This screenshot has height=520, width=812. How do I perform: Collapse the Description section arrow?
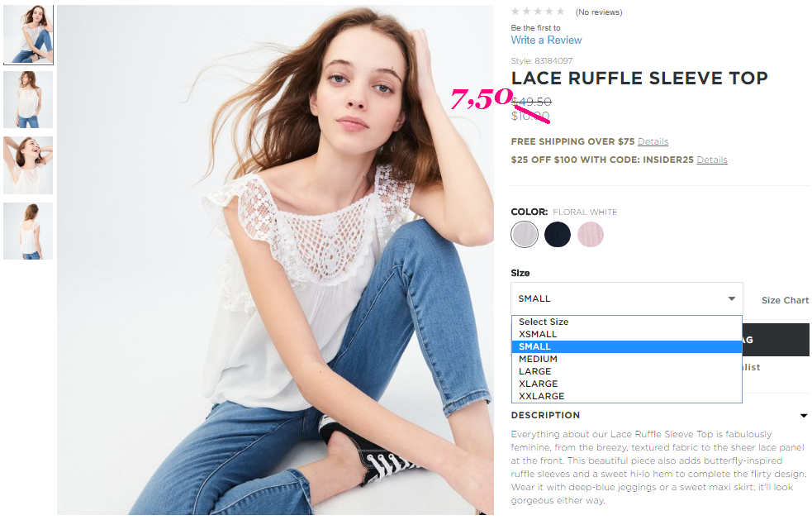(804, 415)
